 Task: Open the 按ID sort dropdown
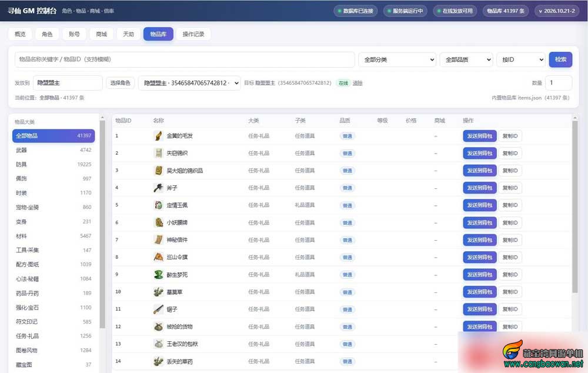(x=521, y=59)
